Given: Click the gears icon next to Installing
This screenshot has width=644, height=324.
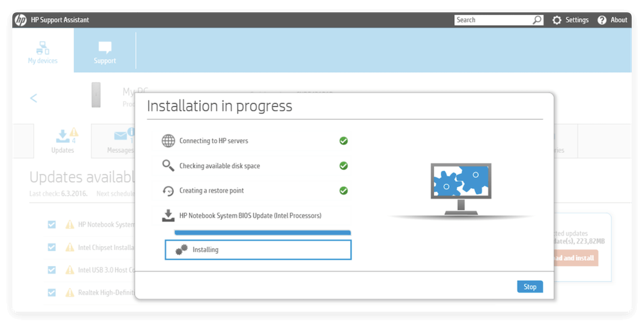Looking at the screenshot, I should 182,249.
